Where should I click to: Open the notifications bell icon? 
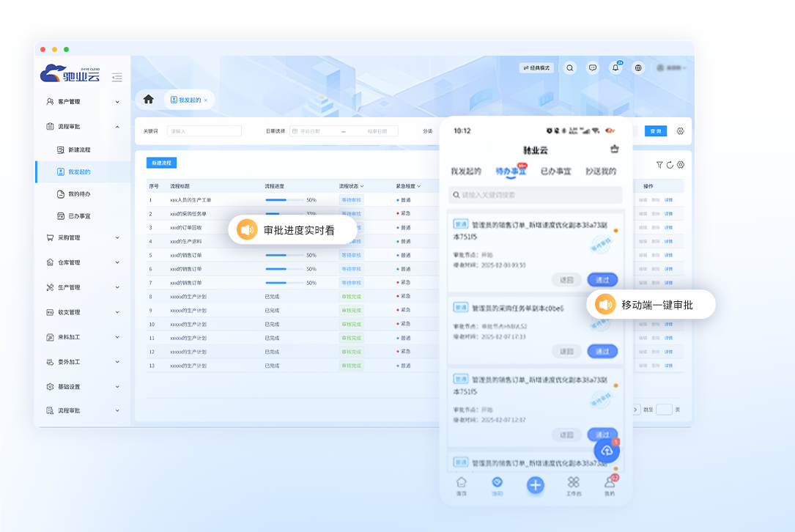(615, 68)
